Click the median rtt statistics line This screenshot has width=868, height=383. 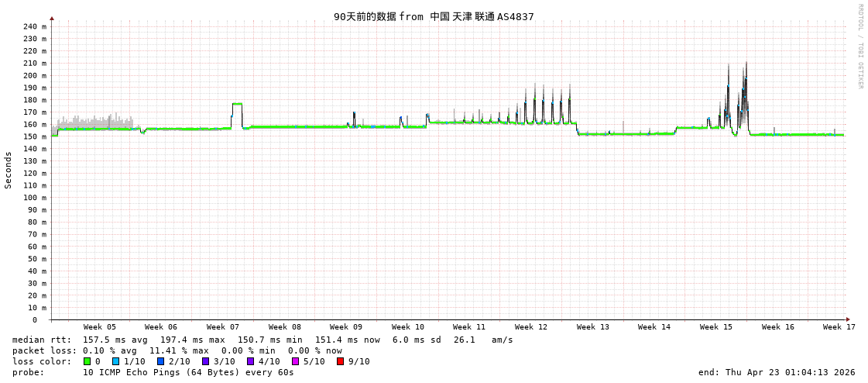pos(262,340)
